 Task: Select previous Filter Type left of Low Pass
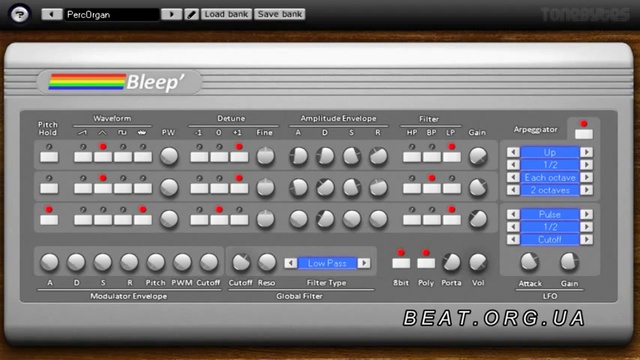coord(291,263)
